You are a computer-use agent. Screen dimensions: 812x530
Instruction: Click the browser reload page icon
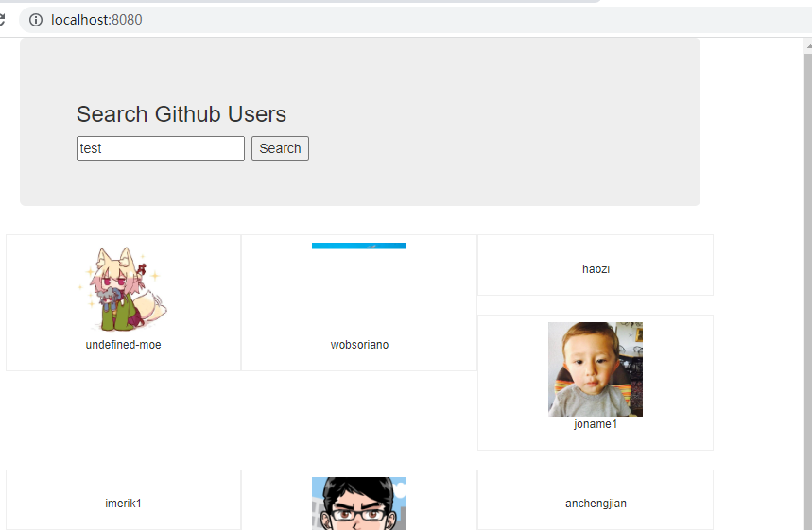(3, 20)
